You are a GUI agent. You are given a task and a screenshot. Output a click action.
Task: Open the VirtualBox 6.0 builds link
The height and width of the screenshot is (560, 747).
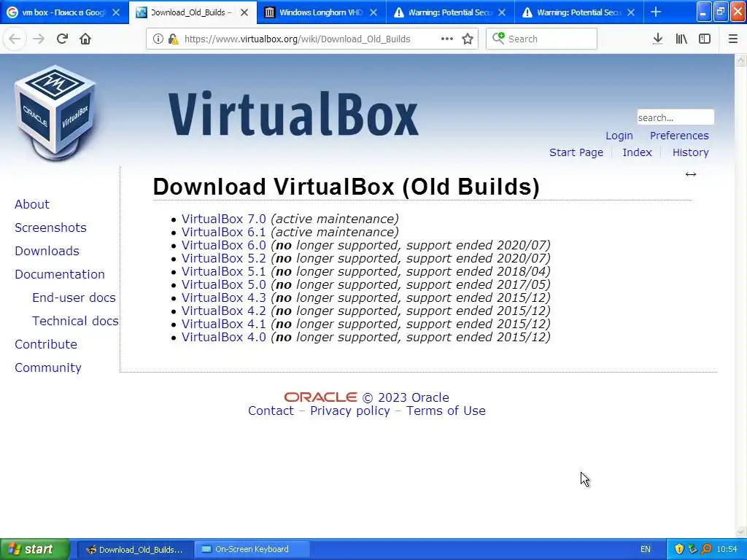[223, 245]
